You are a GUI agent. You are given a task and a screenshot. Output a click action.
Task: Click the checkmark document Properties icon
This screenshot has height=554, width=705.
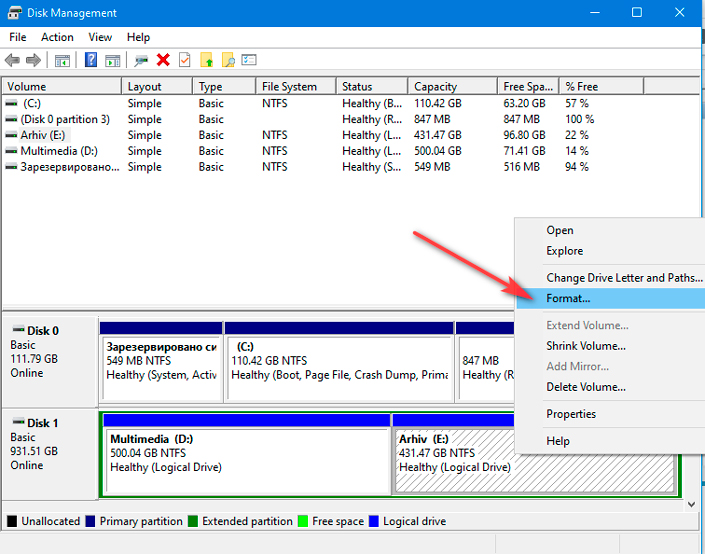184,60
